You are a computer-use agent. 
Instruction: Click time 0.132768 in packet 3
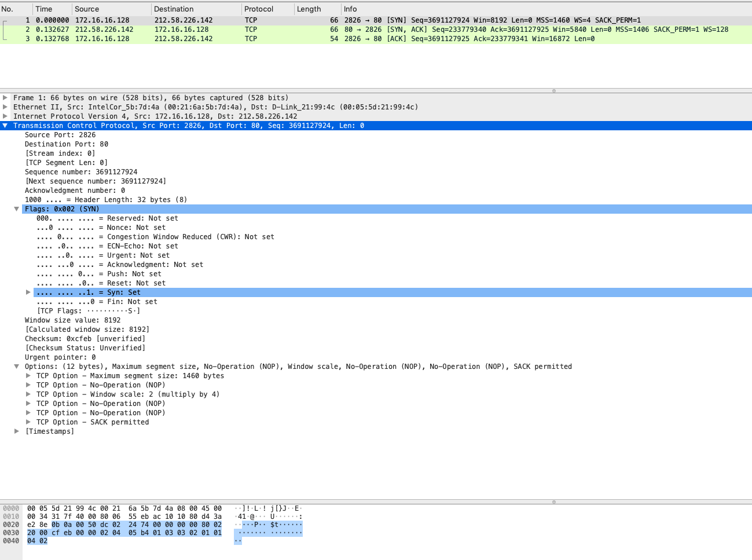click(x=52, y=39)
